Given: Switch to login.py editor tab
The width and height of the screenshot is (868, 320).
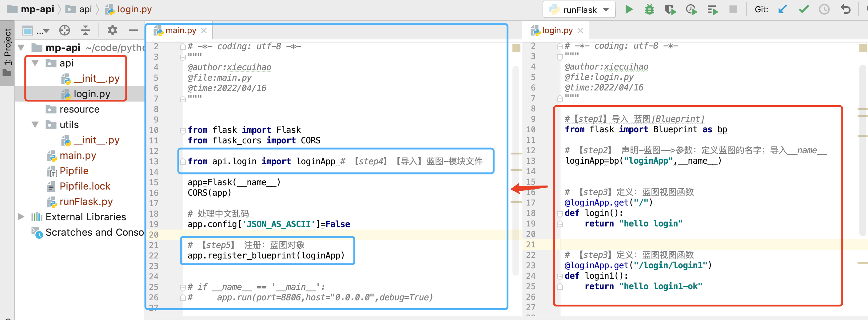Looking at the screenshot, I should (557, 31).
